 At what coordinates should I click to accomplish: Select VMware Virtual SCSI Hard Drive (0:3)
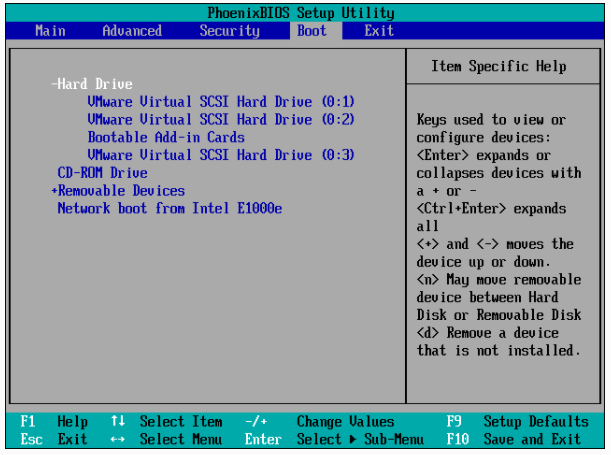coord(221,155)
